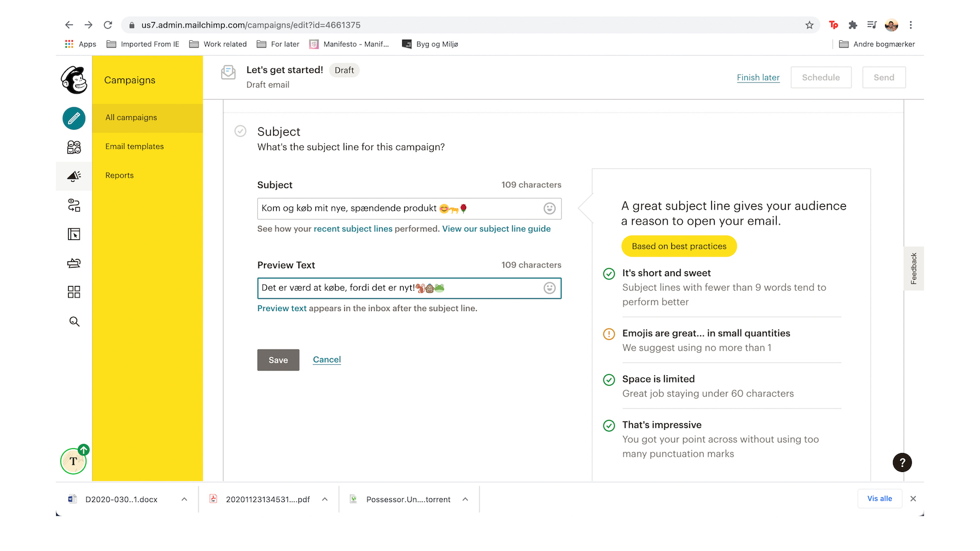The width and height of the screenshot is (980, 551).
Task: Open options for the Possessor torrent download
Action: [x=465, y=499]
